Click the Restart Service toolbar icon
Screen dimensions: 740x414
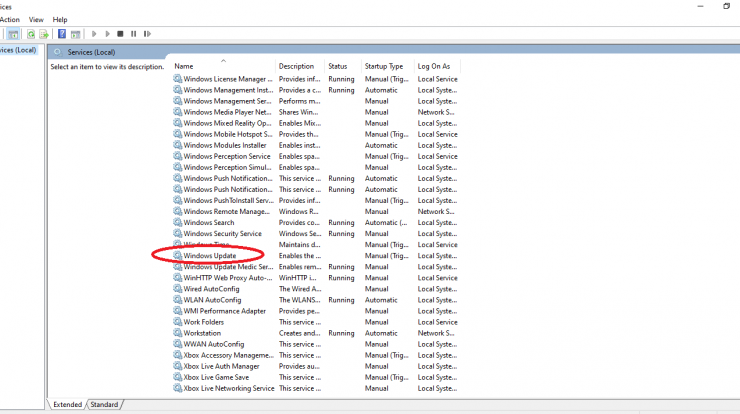tap(147, 34)
